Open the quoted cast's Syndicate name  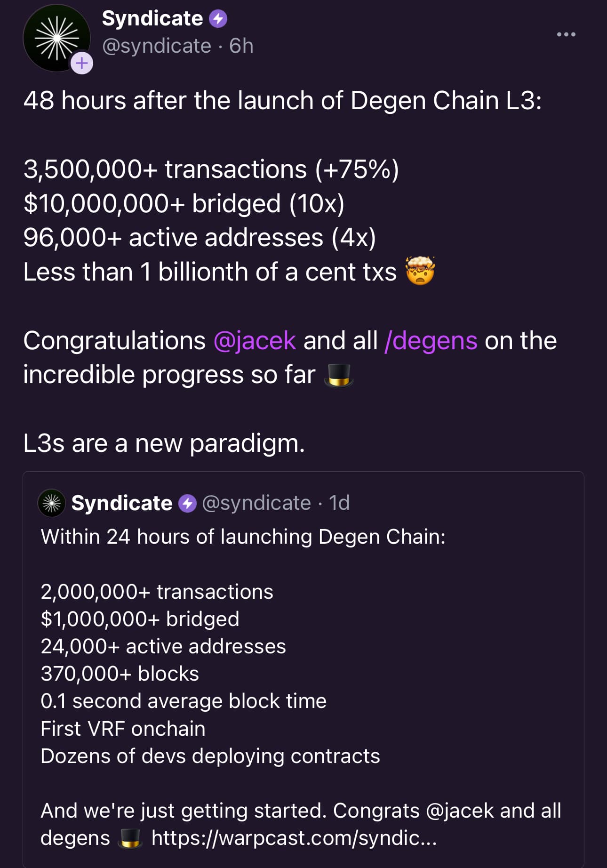[x=122, y=503]
